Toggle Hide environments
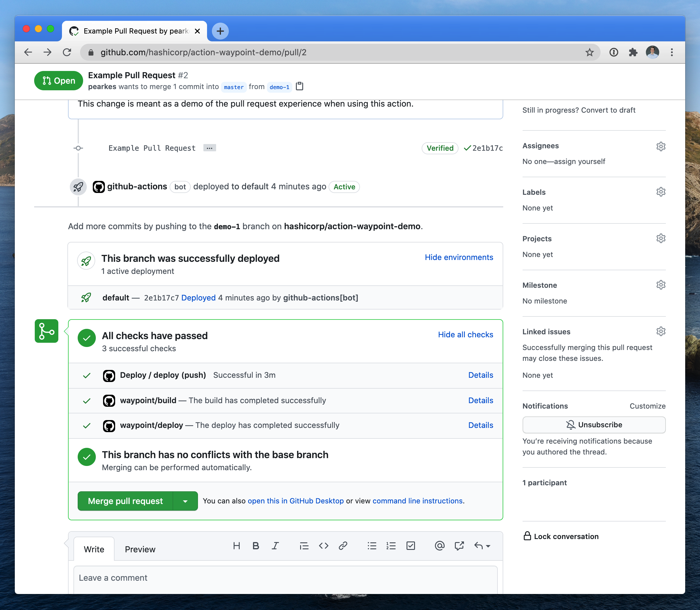The height and width of the screenshot is (610, 700). click(459, 257)
